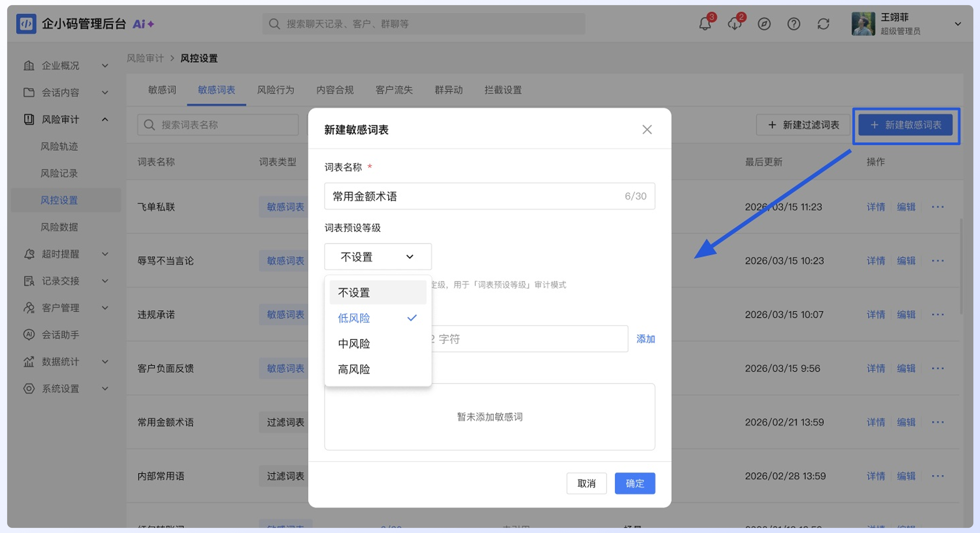
Task: Click the 词表名称 input field
Action: (x=489, y=196)
